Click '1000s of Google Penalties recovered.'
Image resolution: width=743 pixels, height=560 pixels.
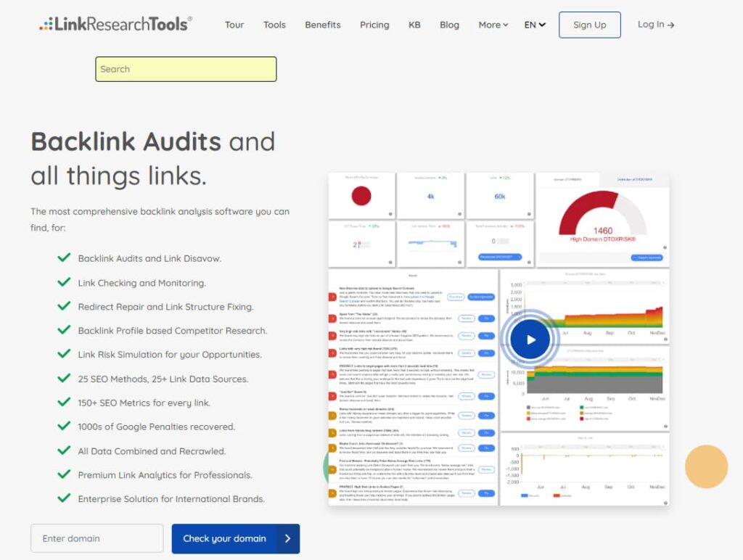tap(157, 427)
